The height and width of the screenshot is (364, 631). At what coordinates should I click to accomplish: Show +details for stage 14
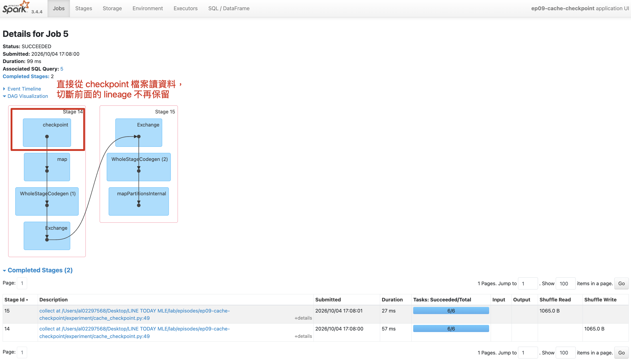[x=303, y=336]
